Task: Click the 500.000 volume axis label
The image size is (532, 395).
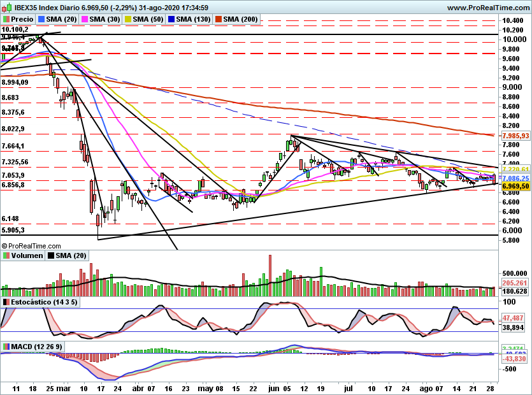Action: (515, 273)
